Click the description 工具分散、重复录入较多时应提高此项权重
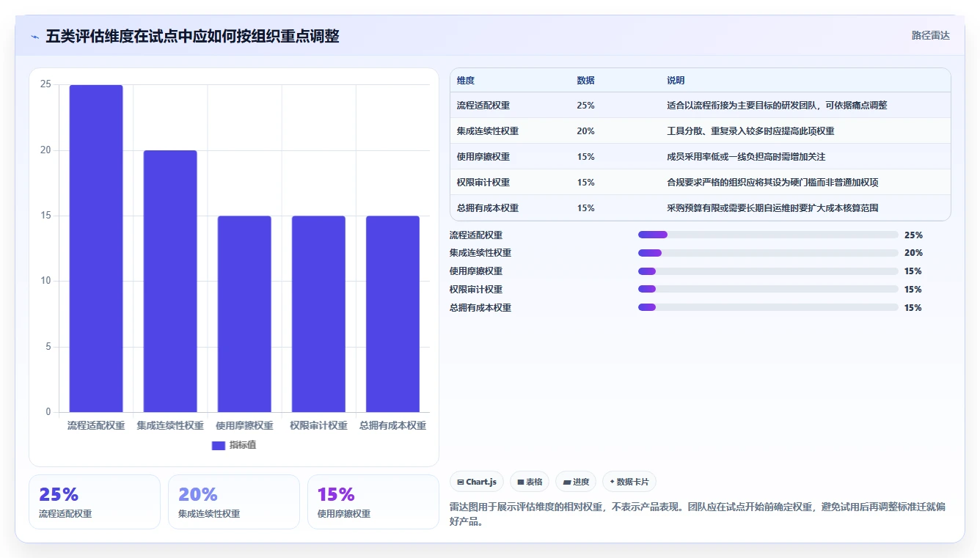 750,131
